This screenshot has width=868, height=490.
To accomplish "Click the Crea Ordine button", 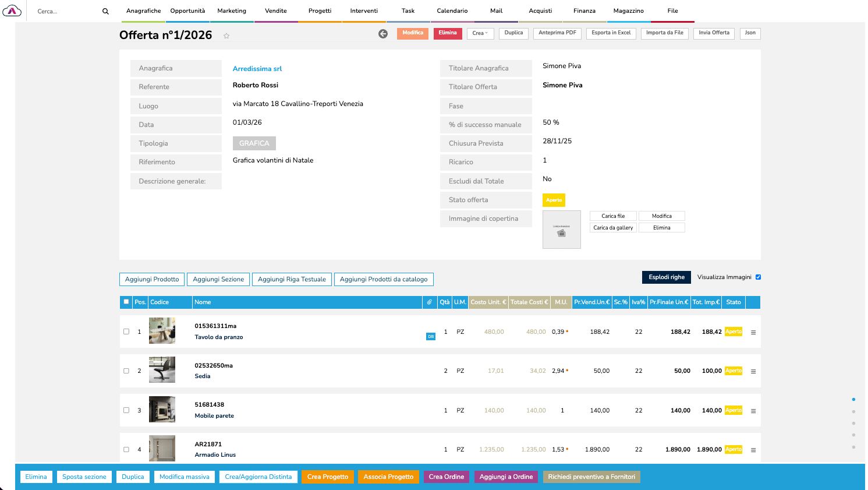I will click(x=446, y=477).
